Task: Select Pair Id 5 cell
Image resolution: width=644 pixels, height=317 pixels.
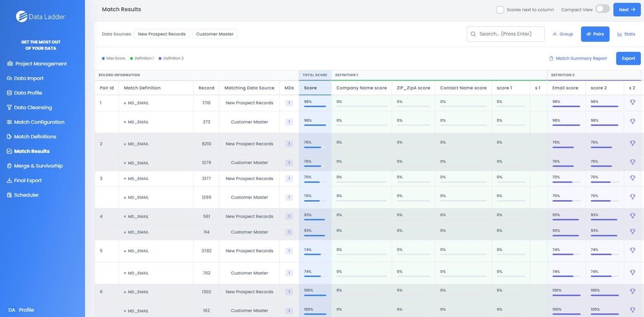Action: click(x=107, y=251)
